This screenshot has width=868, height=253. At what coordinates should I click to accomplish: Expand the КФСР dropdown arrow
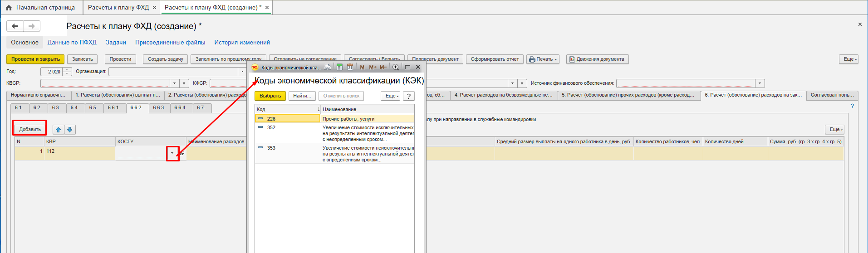pos(512,83)
